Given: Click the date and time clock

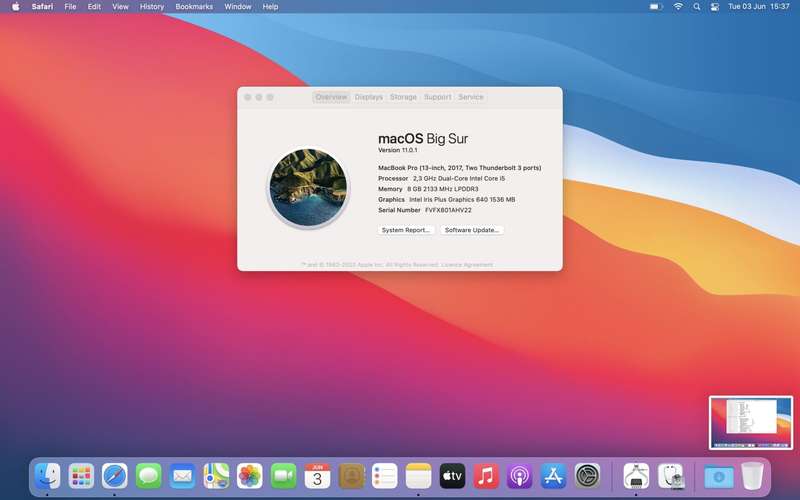Looking at the screenshot, I should pos(759,7).
